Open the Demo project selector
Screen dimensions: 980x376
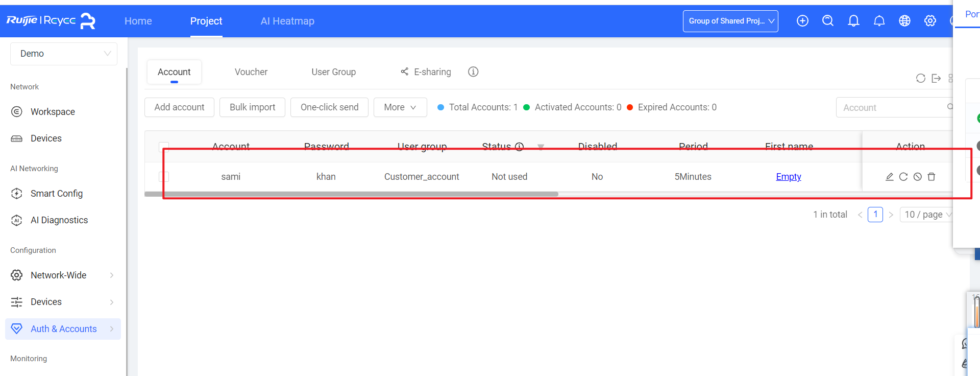click(x=64, y=54)
